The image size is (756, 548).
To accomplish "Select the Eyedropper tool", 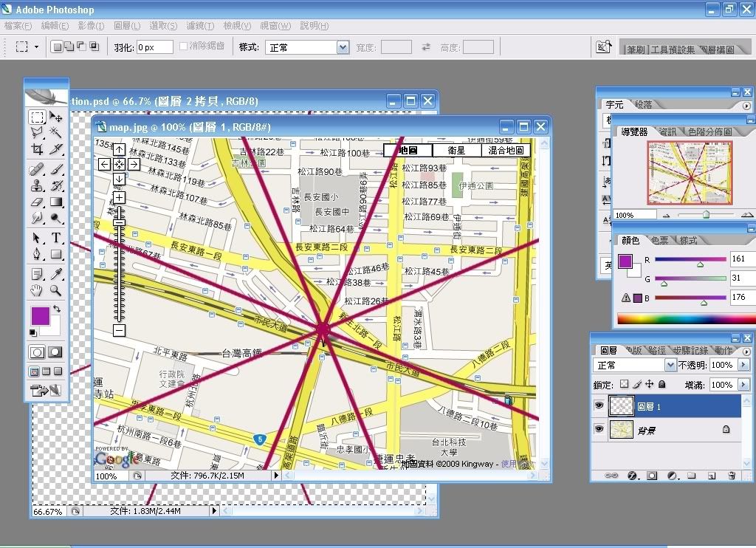I will [x=56, y=274].
